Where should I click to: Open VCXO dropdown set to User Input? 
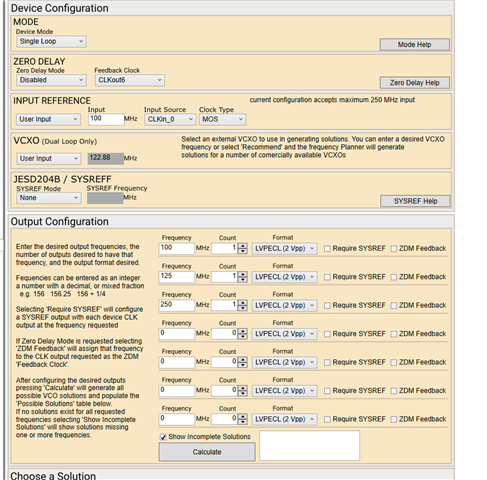(49, 159)
